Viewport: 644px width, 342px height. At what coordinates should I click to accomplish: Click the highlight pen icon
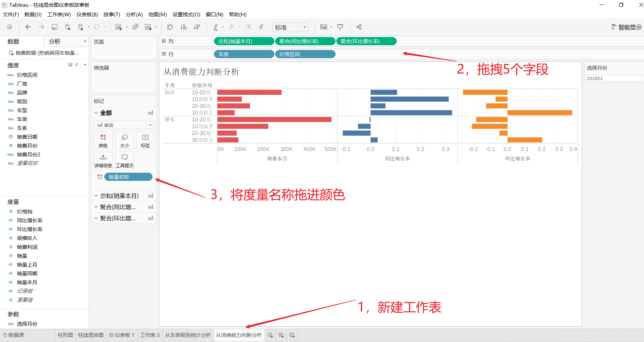[x=216, y=27]
